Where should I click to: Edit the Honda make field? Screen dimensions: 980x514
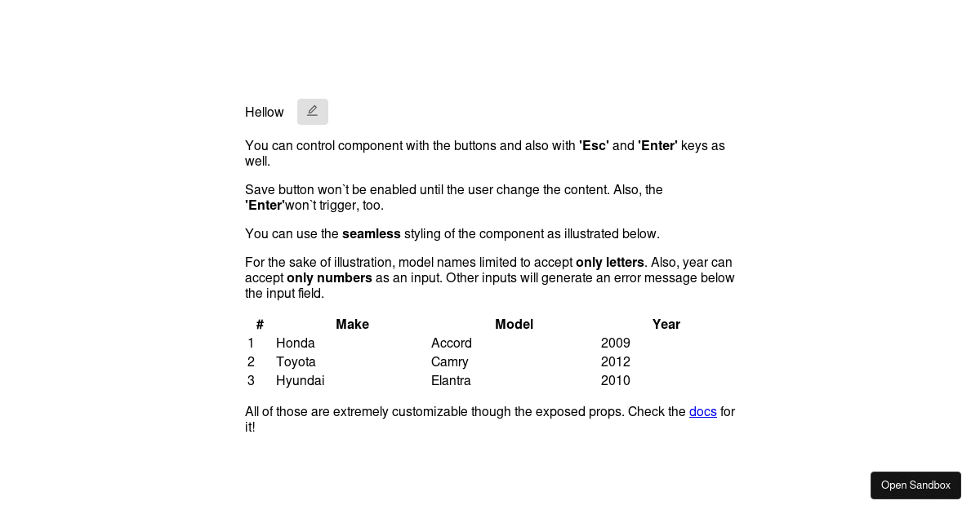pyautogui.click(x=296, y=343)
